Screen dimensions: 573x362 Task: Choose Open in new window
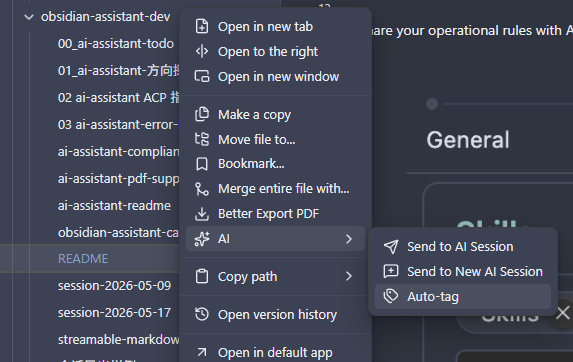tap(276, 76)
